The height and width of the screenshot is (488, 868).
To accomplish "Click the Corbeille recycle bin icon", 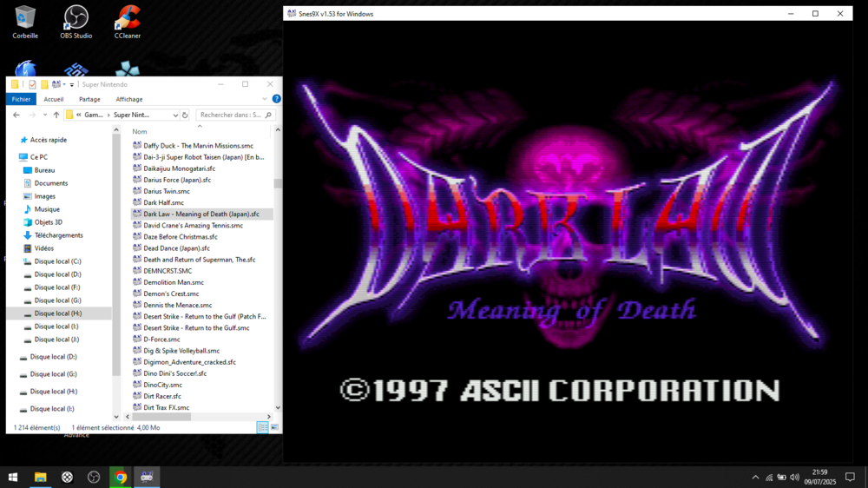I will [25, 17].
